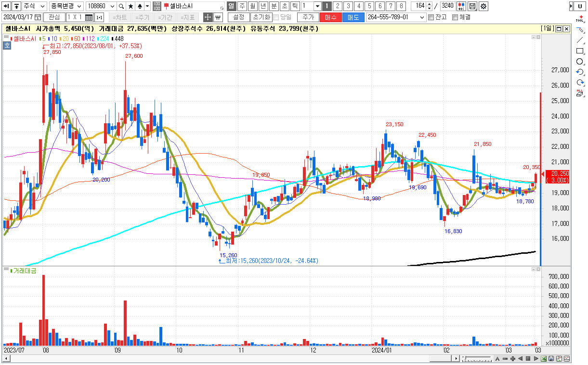588x365 pixels.
Task: Expand the period number 1 dropdown
Action: click(317, 6)
